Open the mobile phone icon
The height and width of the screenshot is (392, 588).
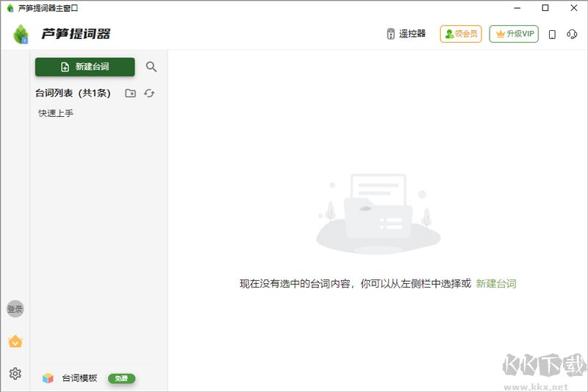pos(552,35)
